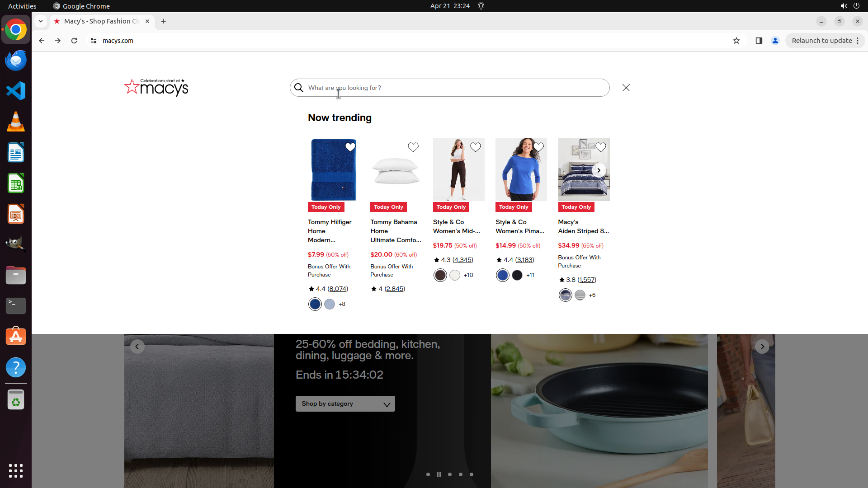
Task: Open 8,074 reviews link for towel
Action: (x=337, y=289)
